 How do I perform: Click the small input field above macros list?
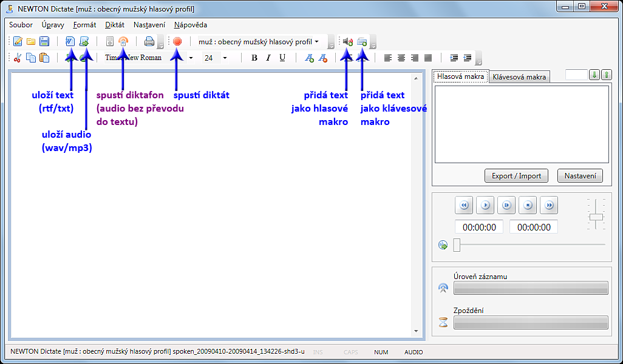coord(576,75)
